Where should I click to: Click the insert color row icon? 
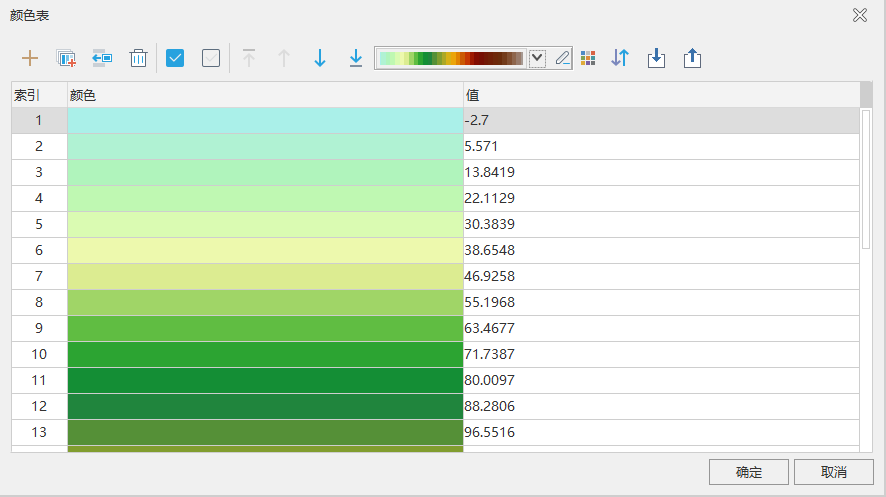102,58
